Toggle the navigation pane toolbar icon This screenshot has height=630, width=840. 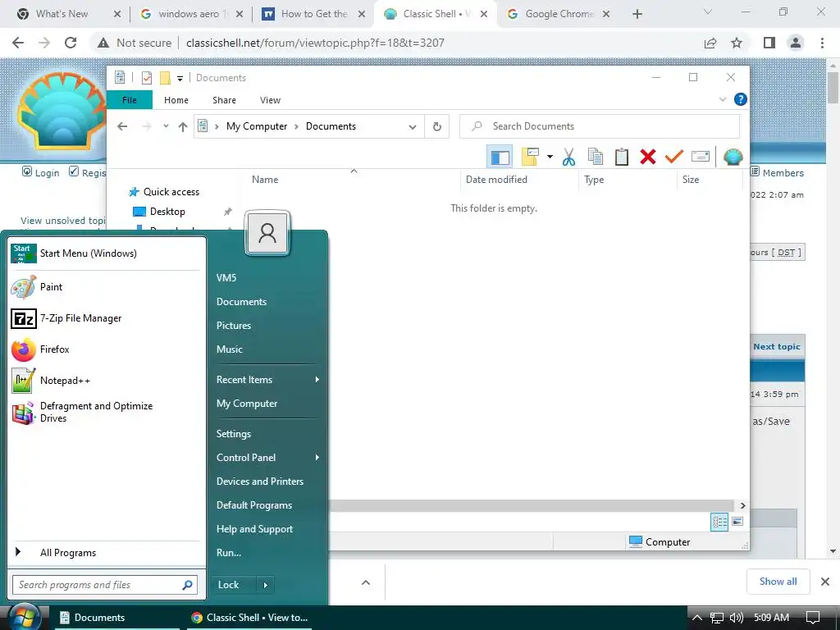(500, 157)
